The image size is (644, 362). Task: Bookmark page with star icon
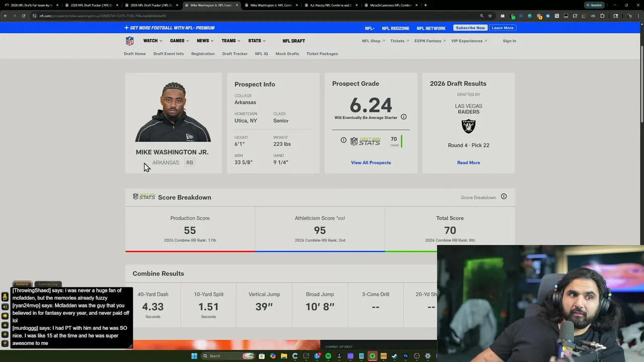490,16
